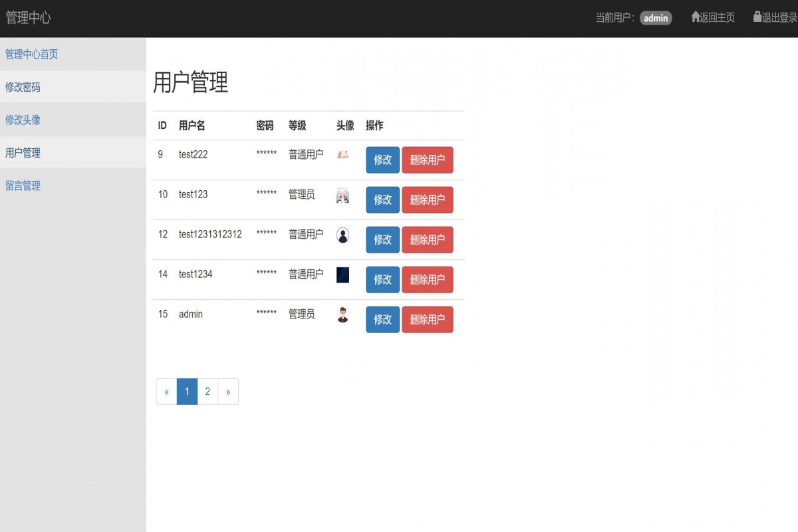Click the silhouette avatar of test1231312312

(342, 235)
